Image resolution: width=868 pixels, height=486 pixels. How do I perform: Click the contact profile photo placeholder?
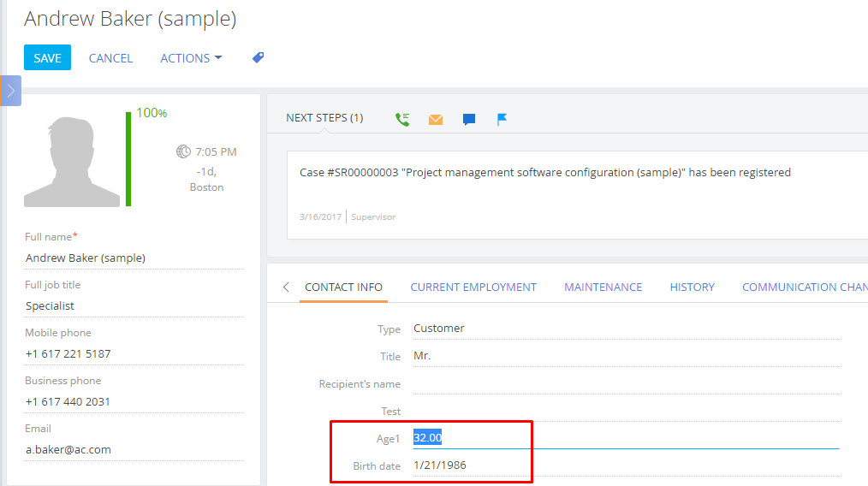pyautogui.click(x=72, y=162)
